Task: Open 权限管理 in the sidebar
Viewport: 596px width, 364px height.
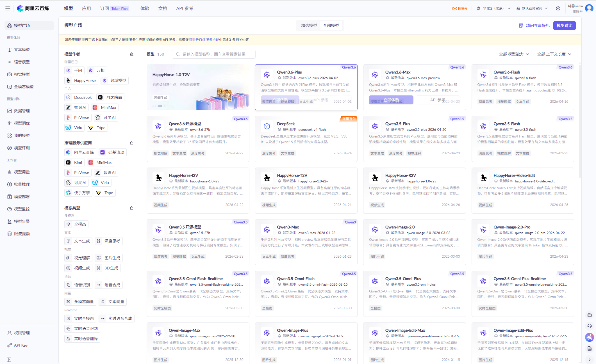Action: 29,333
